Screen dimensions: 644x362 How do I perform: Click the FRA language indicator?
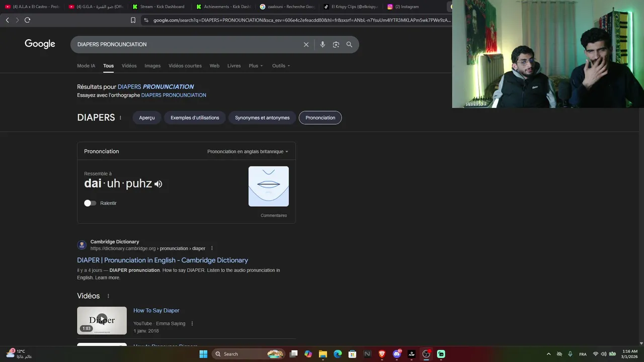coord(583,354)
